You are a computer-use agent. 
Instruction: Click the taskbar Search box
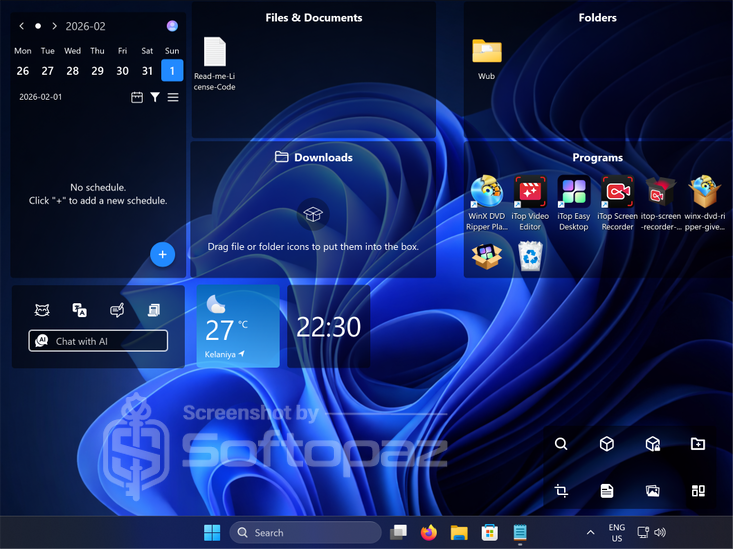point(305,532)
